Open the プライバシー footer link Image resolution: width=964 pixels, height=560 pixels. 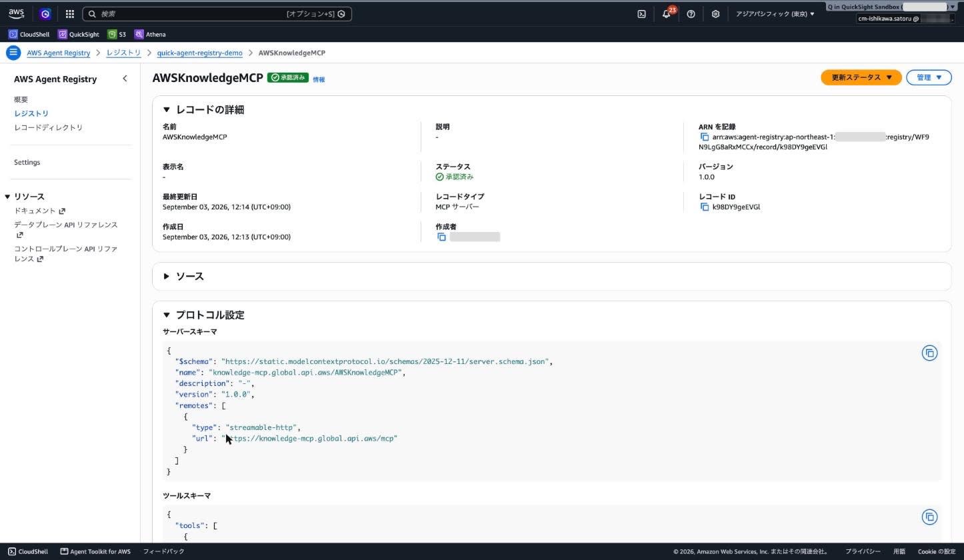tap(863, 551)
